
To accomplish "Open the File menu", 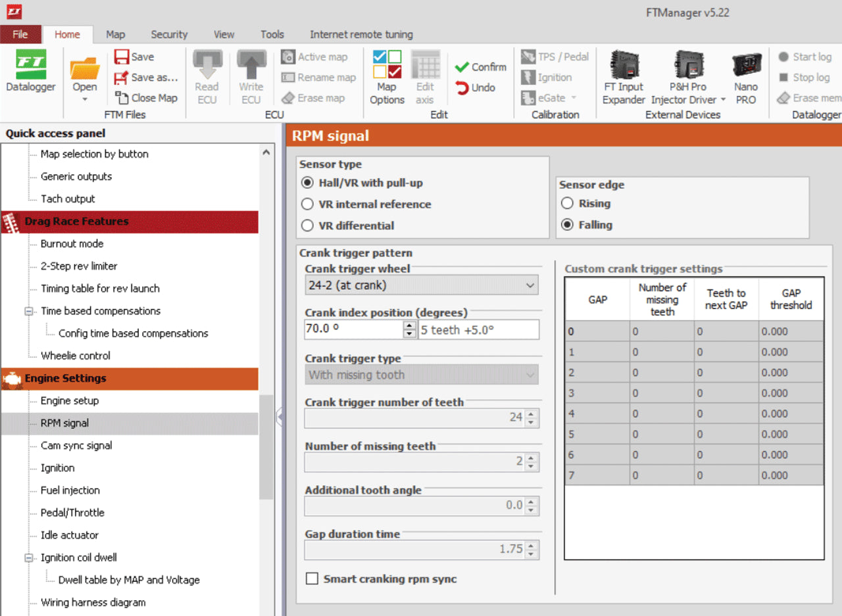I will click(20, 34).
